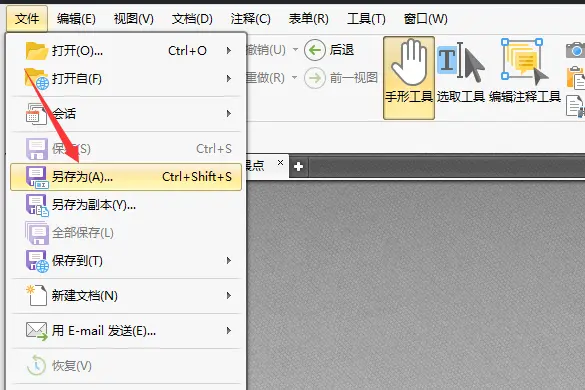Open the 文件 menu
Screen dimensions: 585x390
tap(27, 18)
